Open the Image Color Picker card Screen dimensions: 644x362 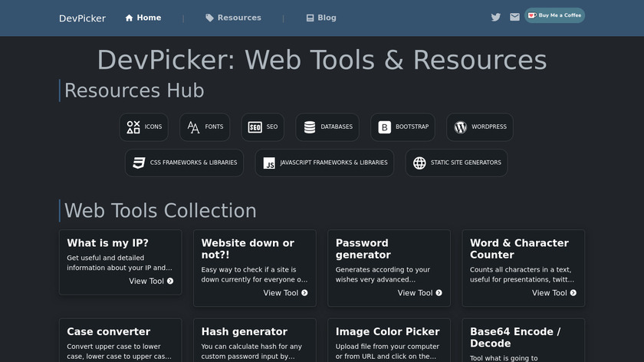pos(387,332)
